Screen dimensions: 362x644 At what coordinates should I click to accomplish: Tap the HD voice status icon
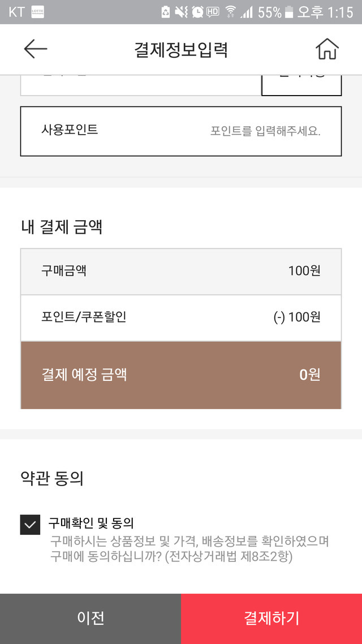point(213,12)
